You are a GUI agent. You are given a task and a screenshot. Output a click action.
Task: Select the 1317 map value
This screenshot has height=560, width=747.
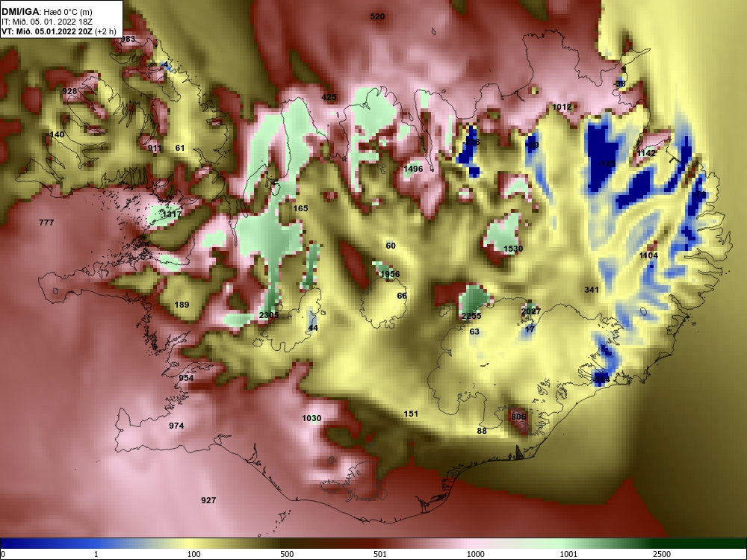tap(172, 215)
